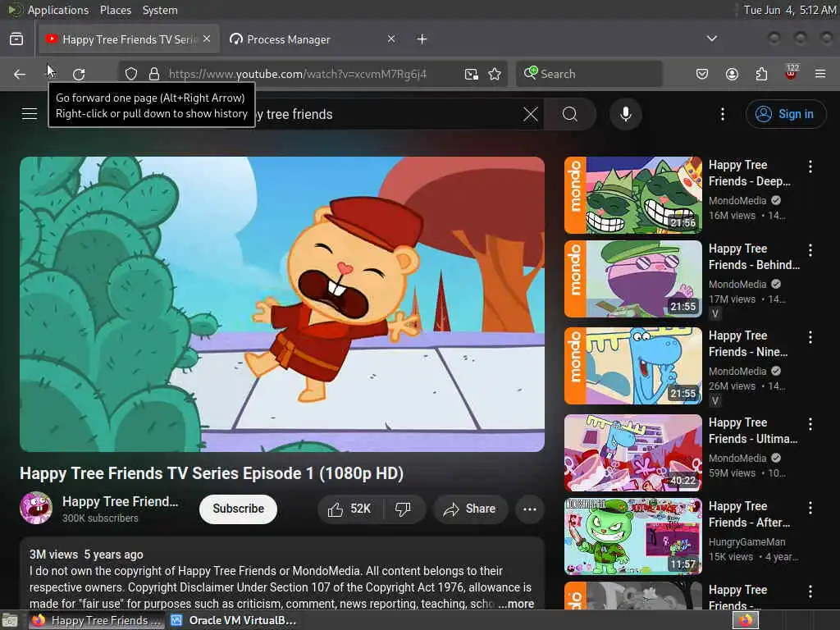The width and height of the screenshot is (840, 630).
Task: Open the Places menu
Action: (115, 10)
